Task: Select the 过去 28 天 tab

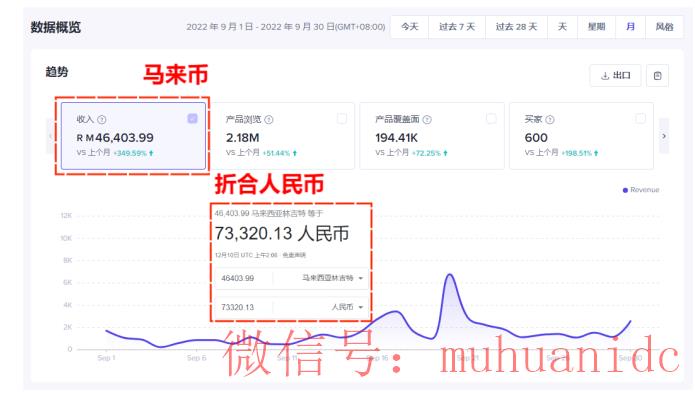Action: [516, 27]
